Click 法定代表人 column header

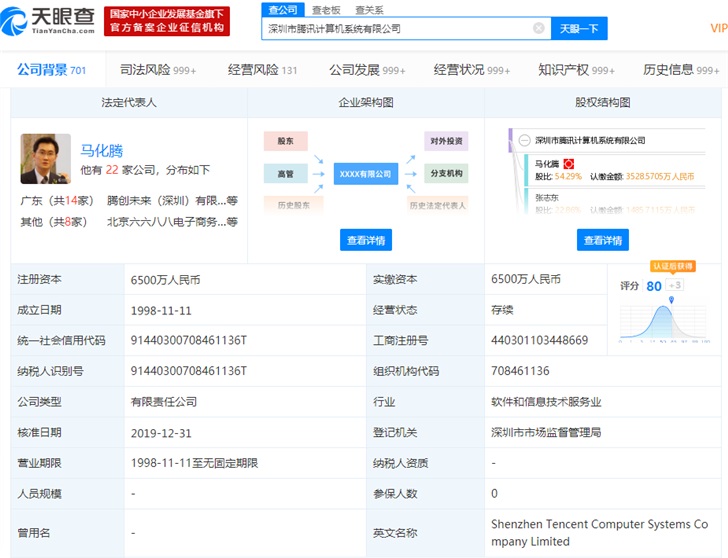pyautogui.click(x=129, y=103)
